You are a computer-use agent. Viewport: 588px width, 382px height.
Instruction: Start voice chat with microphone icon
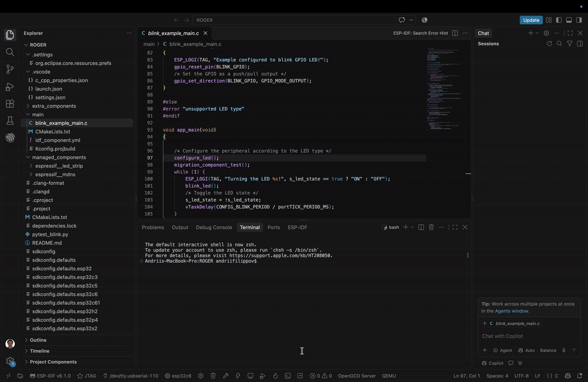[x=564, y=350]
